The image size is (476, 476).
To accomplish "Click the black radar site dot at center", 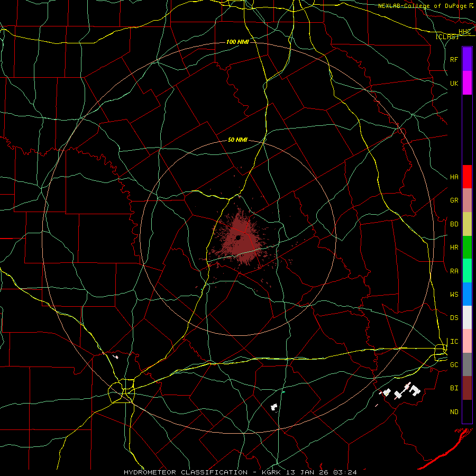I will pyautogui.click(x=238, y=237).
